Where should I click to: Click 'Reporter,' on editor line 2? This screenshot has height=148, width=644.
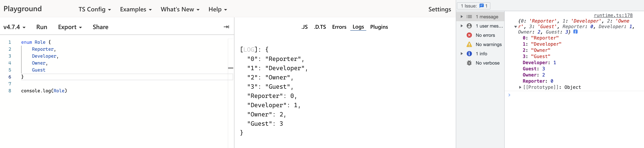point(44,49)
